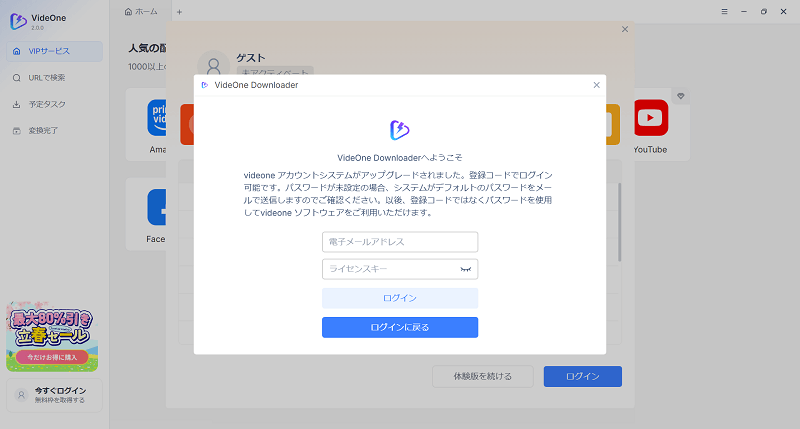
Task: Click the 電子メールアドレス input field
Action: [400, 242]
